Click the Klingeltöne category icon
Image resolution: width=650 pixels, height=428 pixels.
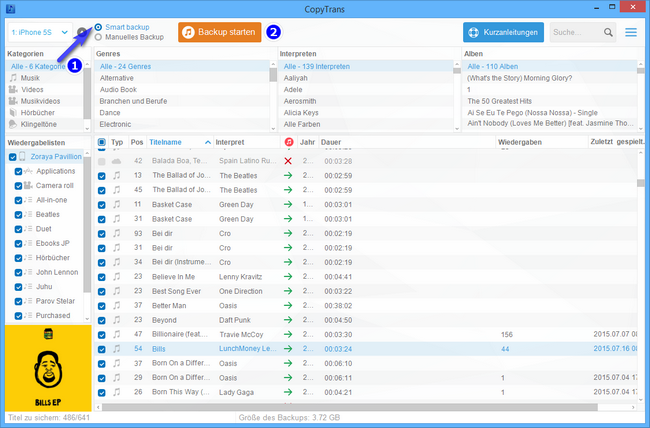click(x=13, y=125)
